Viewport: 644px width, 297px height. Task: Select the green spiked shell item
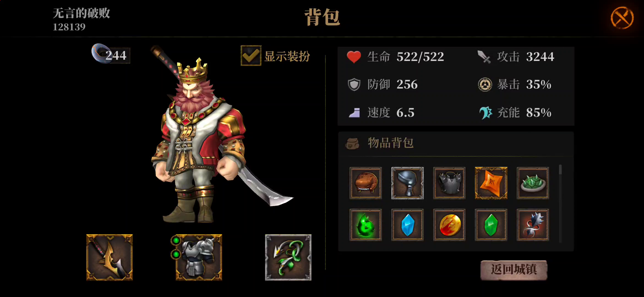point(533,183)
